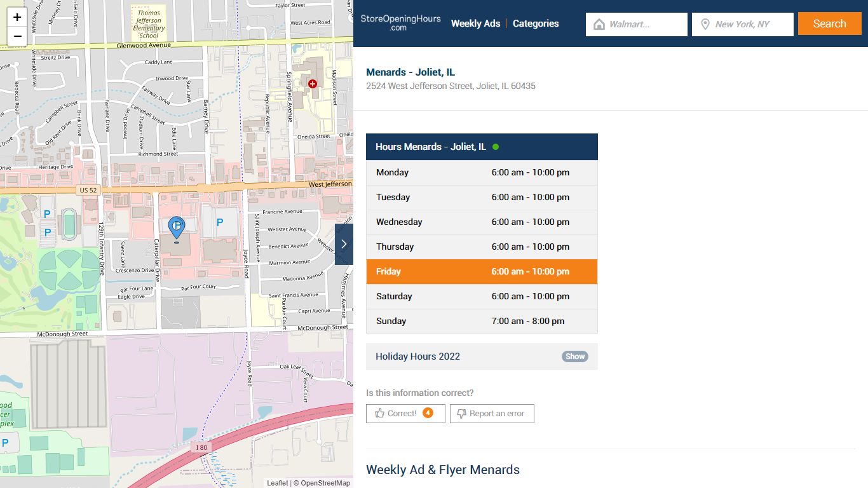Select the Tuesday hours row

(x=482, y=197)
